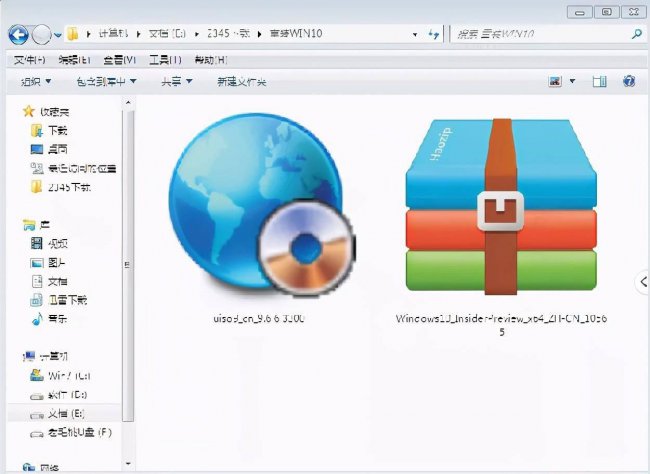Maximize the Explorer window
This screenshot has height=474, width=650.
pos(606,12)
